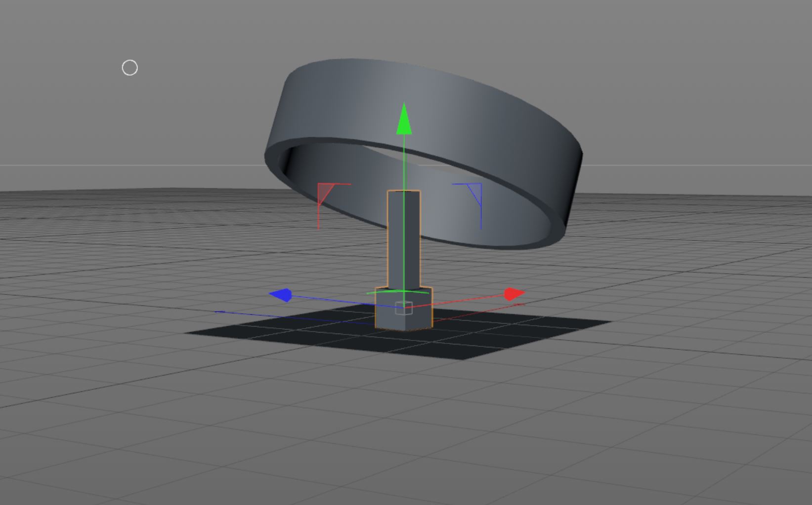
Task: Click the green arrowhead above the scene
Action: (404, 119)
